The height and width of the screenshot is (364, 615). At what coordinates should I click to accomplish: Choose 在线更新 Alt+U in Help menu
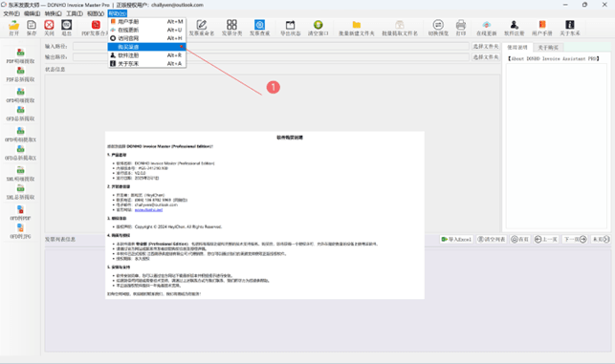[146, 30]
